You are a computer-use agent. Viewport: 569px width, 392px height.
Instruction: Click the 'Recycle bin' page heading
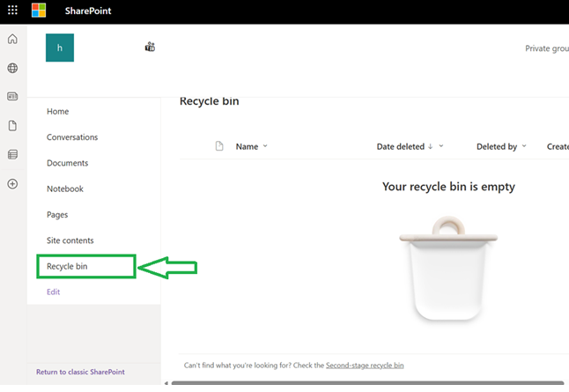pyautogui.click(x=210, y=101)
